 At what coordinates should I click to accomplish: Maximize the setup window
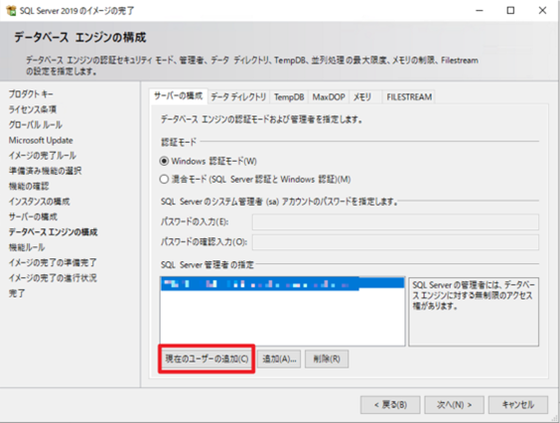pos(511,11)
